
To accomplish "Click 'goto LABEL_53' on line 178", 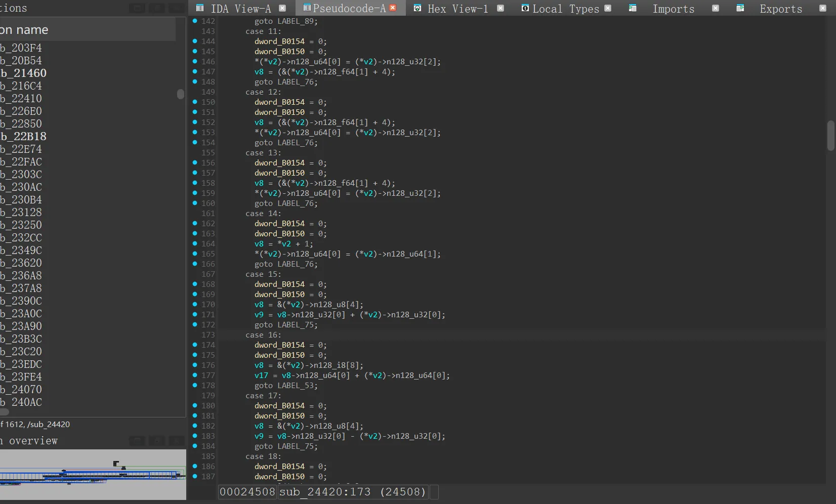I will tap(286, 386).
